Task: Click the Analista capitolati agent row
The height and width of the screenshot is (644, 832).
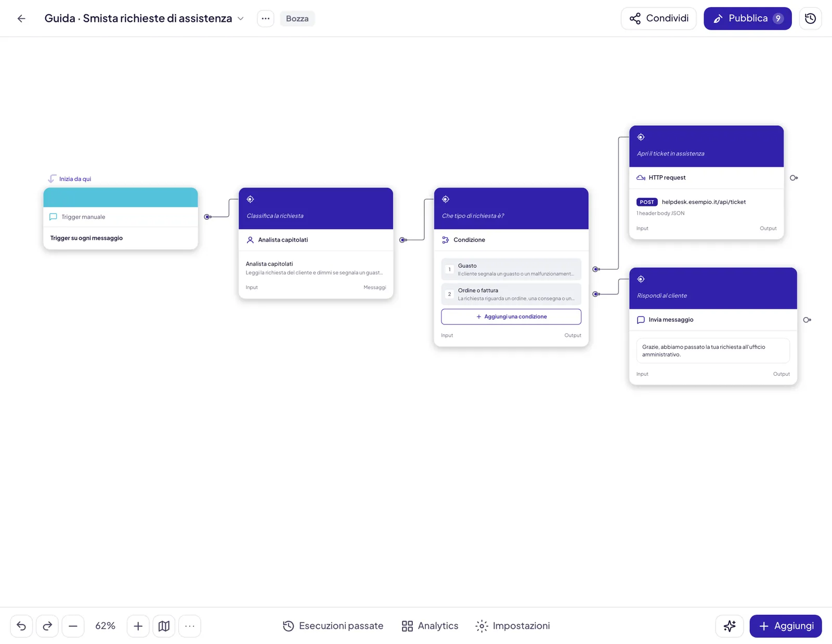Action: point(316,240)
